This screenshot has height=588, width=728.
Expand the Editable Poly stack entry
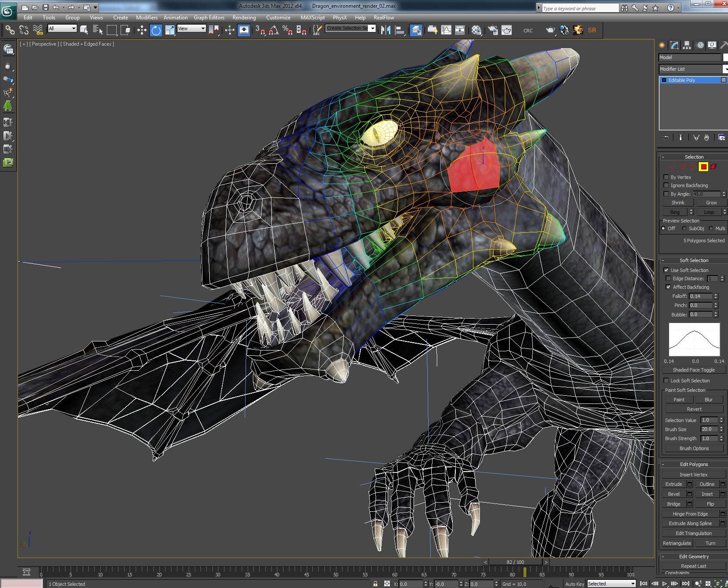pyautogui.click(x=664, y=80)
